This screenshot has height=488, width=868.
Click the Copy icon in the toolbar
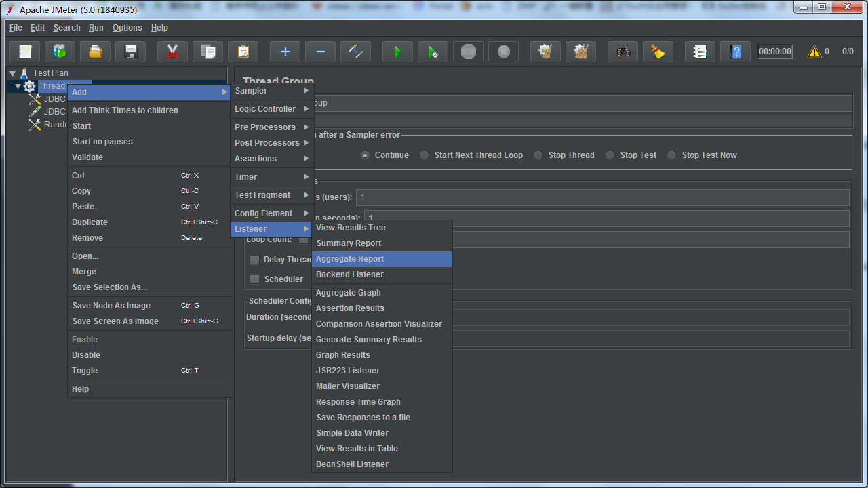[208, 52]
